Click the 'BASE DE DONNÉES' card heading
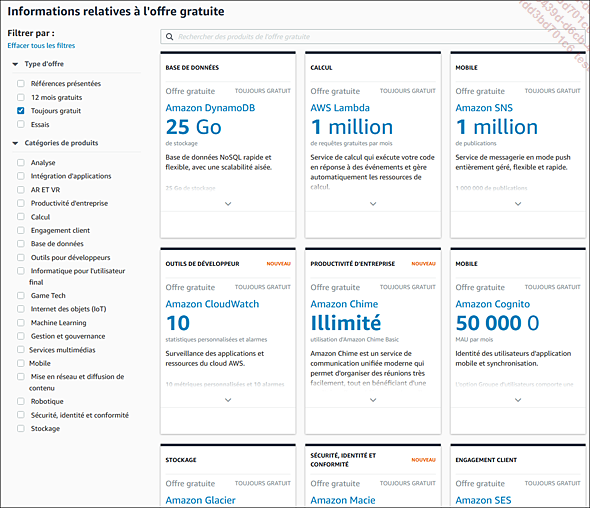 click(192, 68)
